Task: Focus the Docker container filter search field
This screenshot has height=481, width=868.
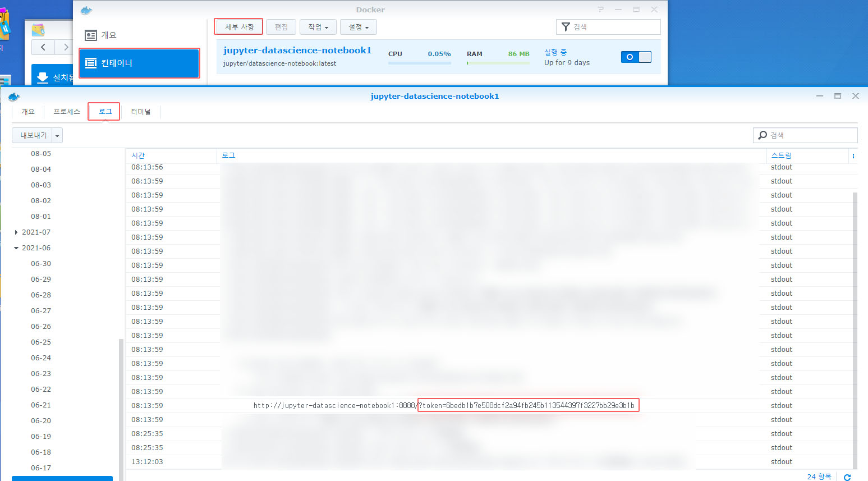Action: coord(608,27)
